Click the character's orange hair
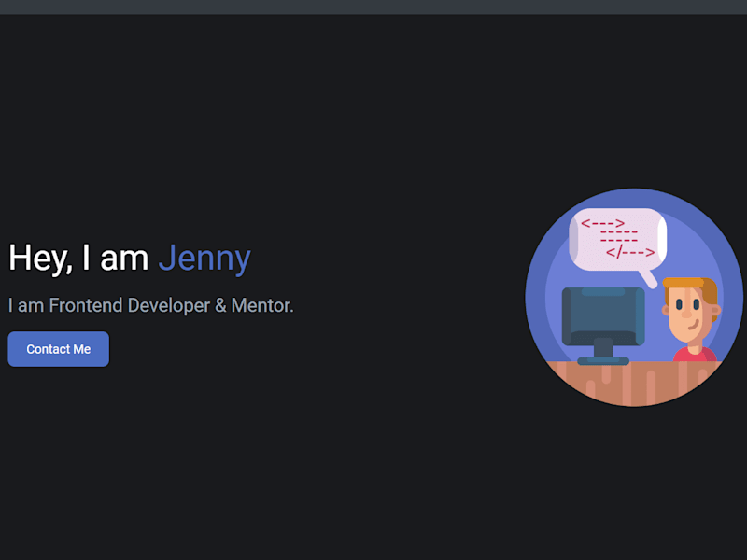Screen dimensions: 747x560 tap(690, 286)
